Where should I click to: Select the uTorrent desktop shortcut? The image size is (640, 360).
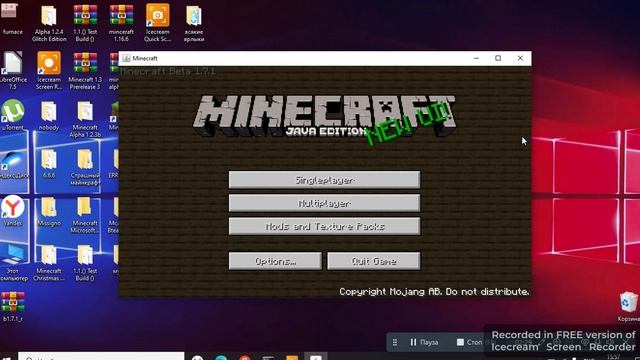(13, 115)
